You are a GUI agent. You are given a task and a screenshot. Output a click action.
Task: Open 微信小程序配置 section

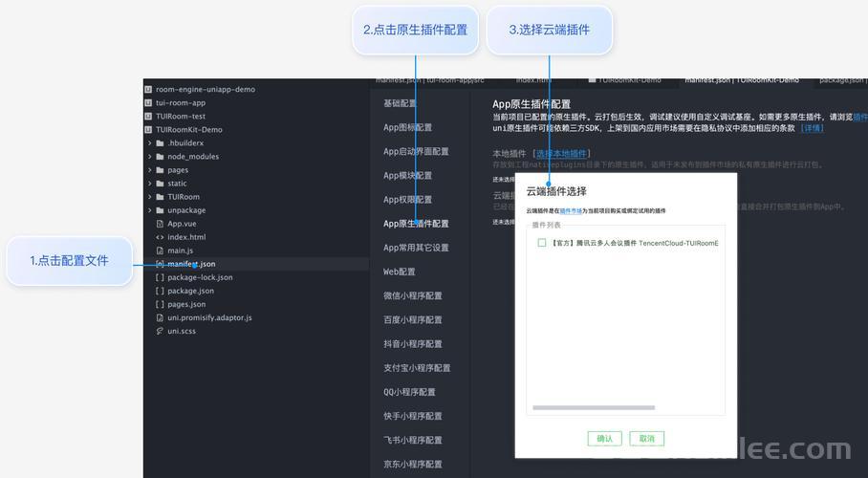coord(412,295)
